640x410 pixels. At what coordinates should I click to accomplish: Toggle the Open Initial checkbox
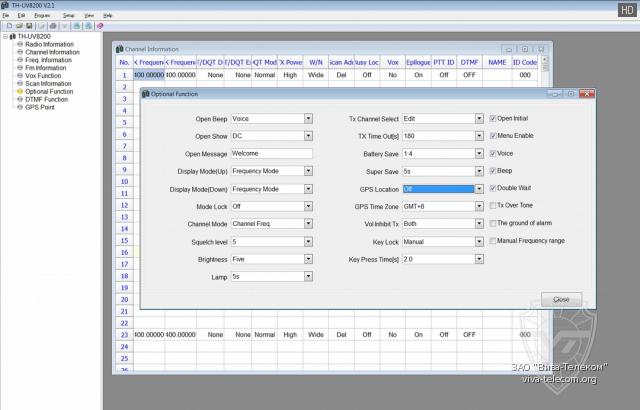[493, 118]
